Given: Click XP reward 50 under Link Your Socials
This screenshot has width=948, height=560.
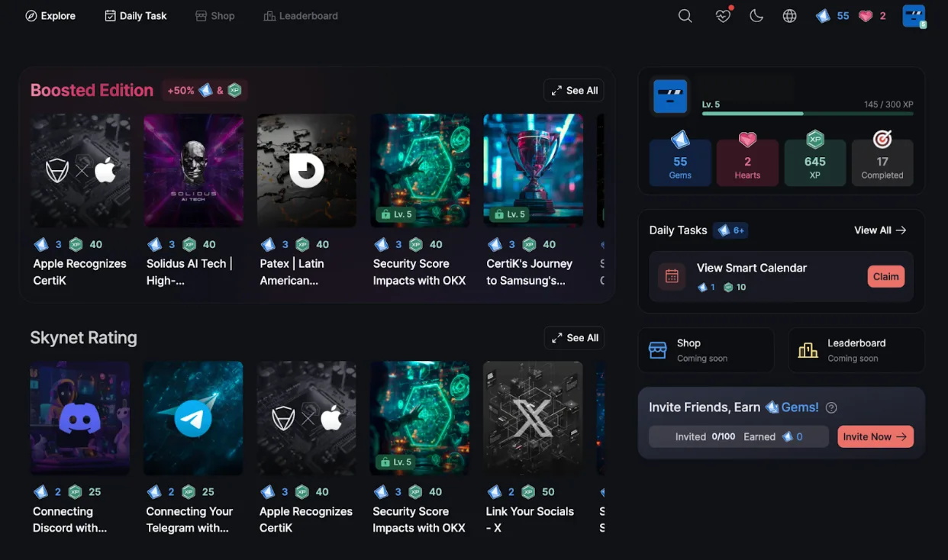Looking at the screenshot, I should coord(539,492).
